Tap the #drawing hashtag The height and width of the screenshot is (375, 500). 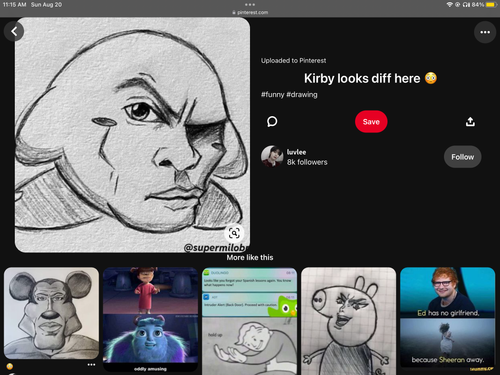click(x=302, y=95)
